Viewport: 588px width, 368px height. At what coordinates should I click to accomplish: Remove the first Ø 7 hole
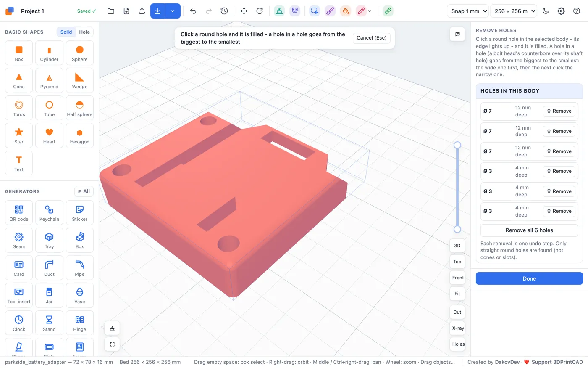(x=559, y=111)
